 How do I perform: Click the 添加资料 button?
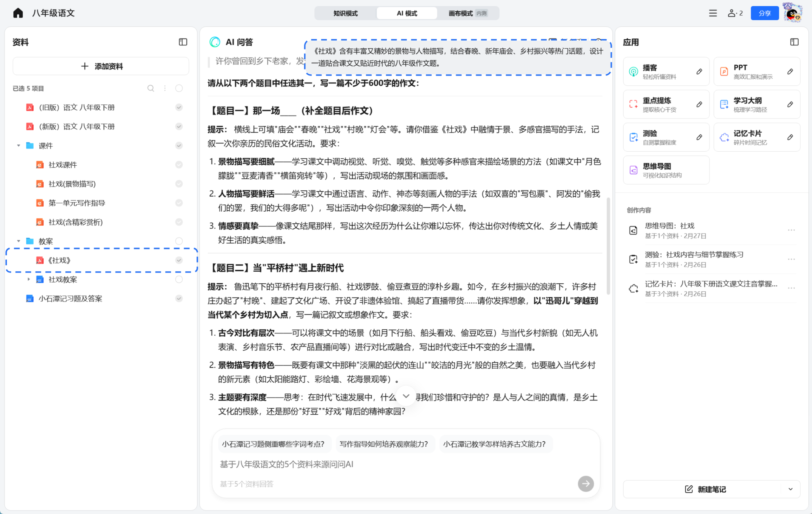(101, 66)
